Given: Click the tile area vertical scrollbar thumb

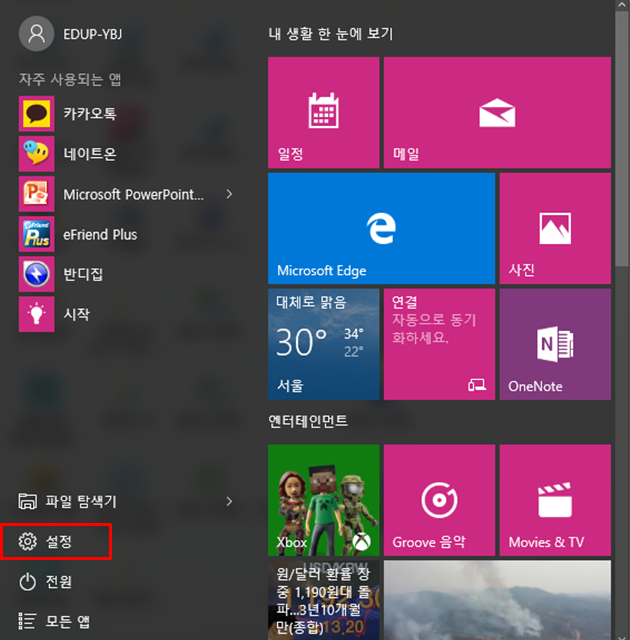Looking at the screenshot, I should tap(622, 139).
